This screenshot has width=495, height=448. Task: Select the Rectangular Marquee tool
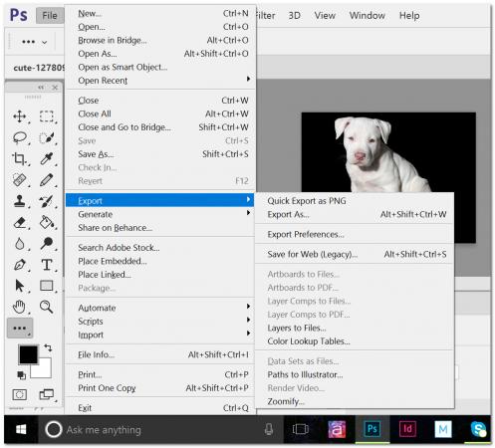tap(47, 116)
